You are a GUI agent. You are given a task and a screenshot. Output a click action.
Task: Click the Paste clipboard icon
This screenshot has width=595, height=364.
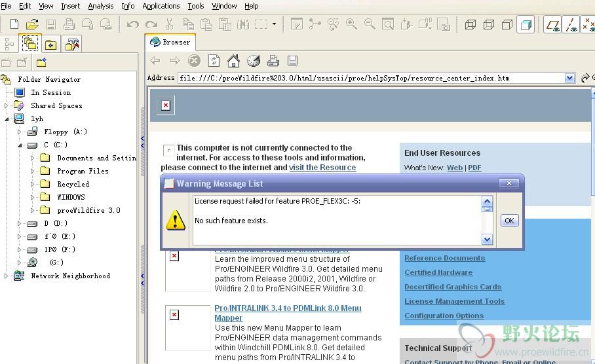coord(206,24)
